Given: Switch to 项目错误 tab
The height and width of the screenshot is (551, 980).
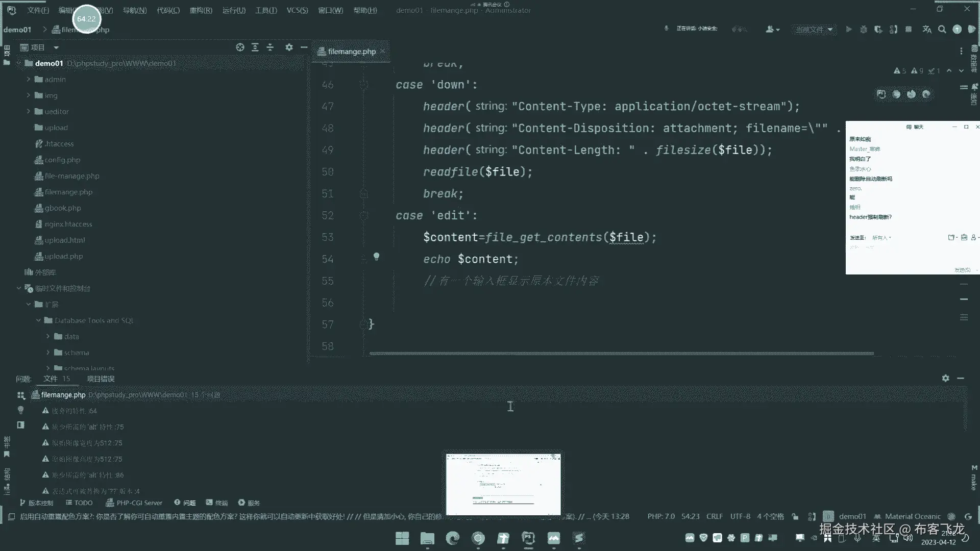Looking at the screenshot, I should click(x=101, y=379).
